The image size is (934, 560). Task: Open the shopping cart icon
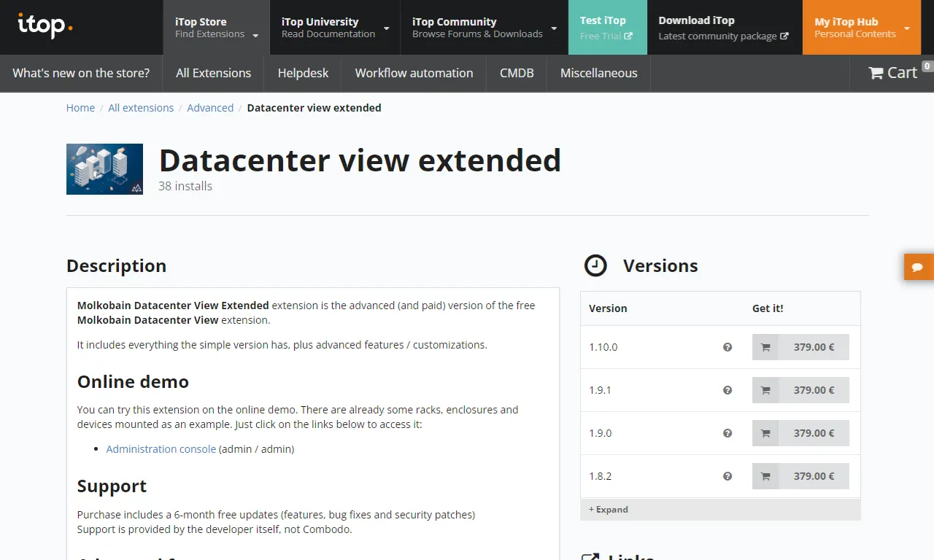tap(876, 73)
